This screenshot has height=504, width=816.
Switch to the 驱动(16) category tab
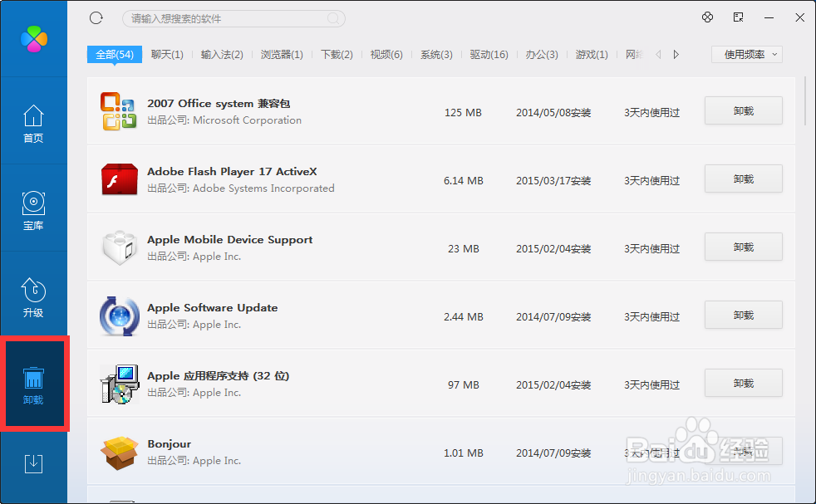click(x=489, y=54)
